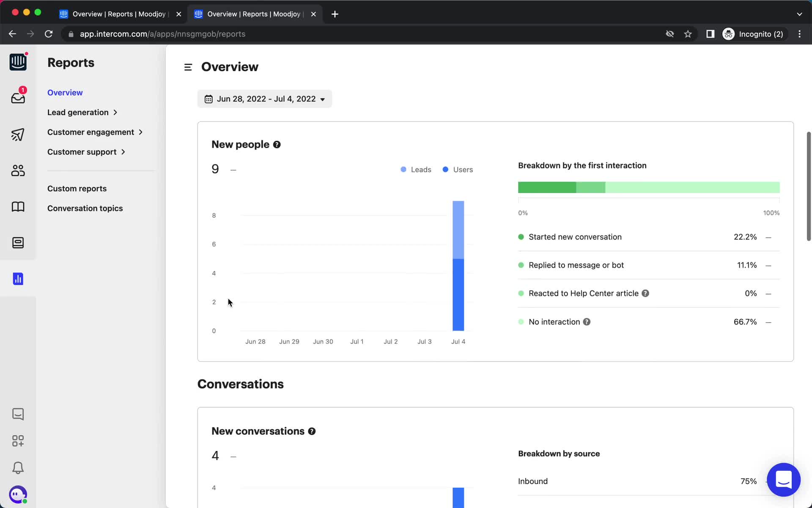Screen dimensions: 812x508
Task: Click the browser reload button
Action: point(49,34)
